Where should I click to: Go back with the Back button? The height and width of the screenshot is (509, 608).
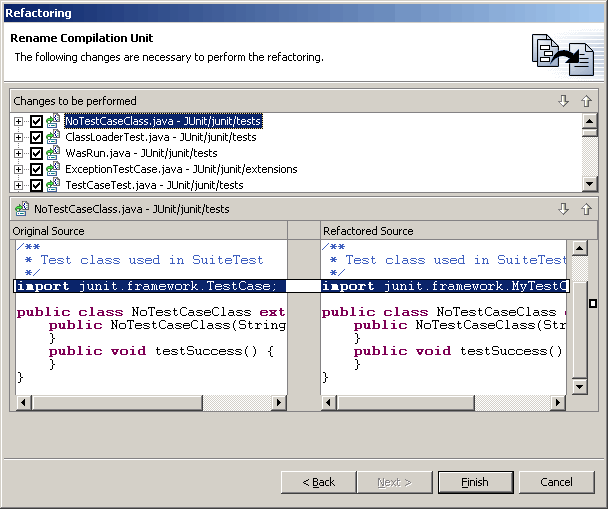318,482
